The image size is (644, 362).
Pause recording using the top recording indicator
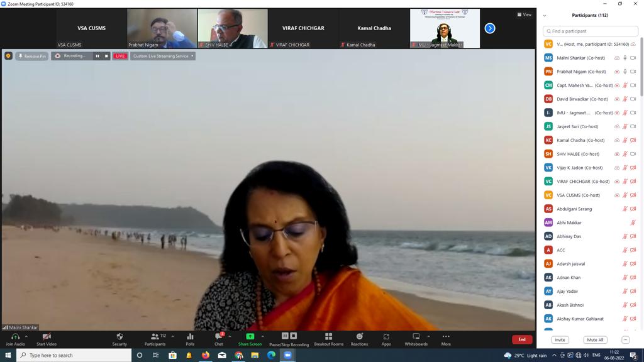click(x=97, y=56)
